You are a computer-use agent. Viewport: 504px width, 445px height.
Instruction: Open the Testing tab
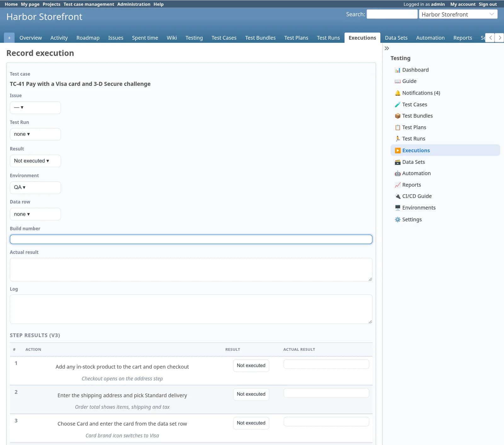click(x=194, y=38)
